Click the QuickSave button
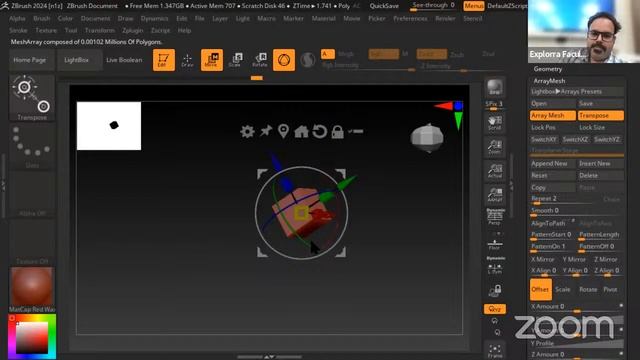 pos(384,6)
